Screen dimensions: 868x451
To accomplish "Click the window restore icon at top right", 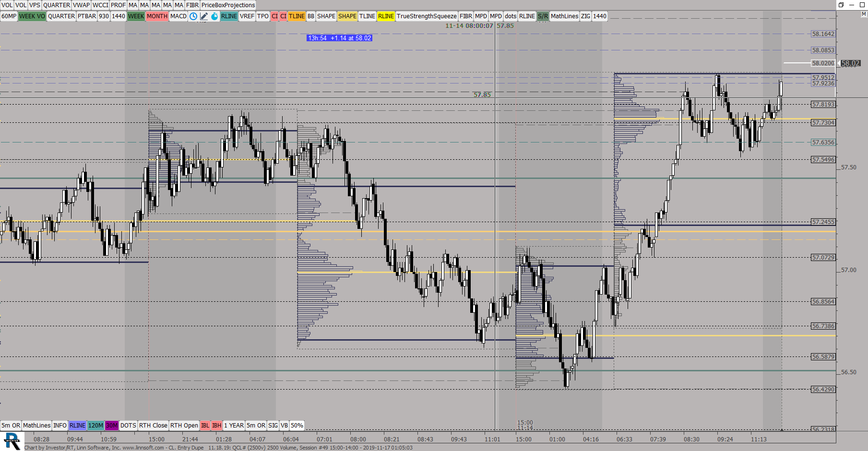I will pos(841,5).
